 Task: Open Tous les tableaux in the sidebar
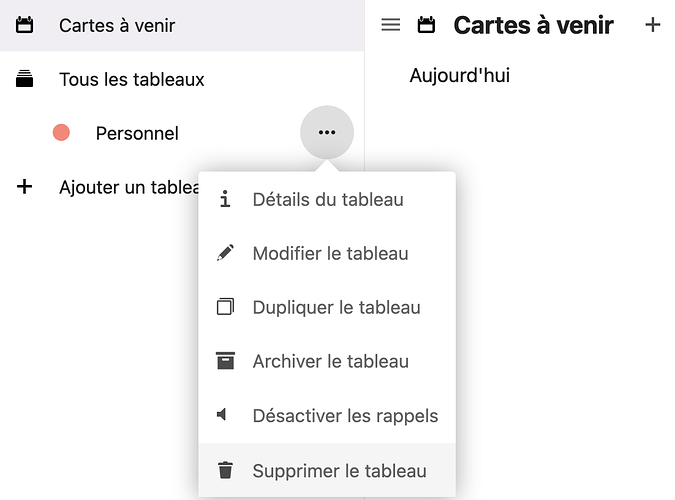click(x=131, y=79)
